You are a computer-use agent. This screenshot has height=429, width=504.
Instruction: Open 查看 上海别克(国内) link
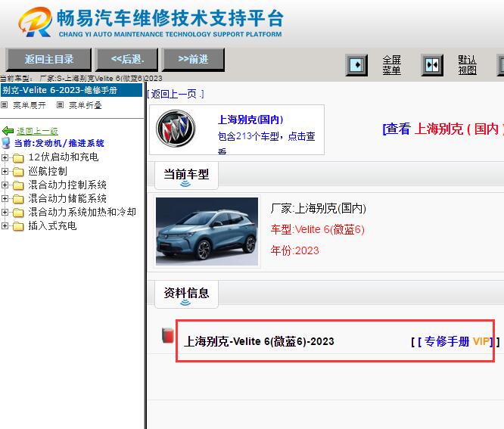pos(443,129)
